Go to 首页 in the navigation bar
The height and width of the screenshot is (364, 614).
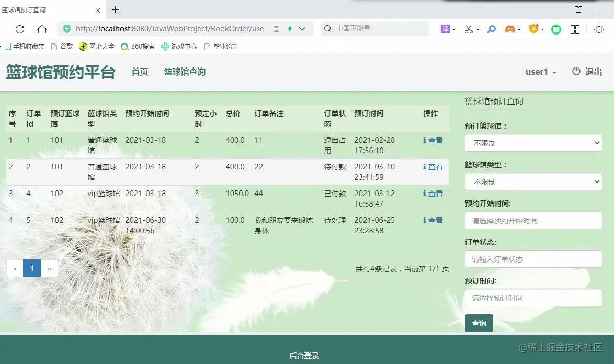click(140, 72)
